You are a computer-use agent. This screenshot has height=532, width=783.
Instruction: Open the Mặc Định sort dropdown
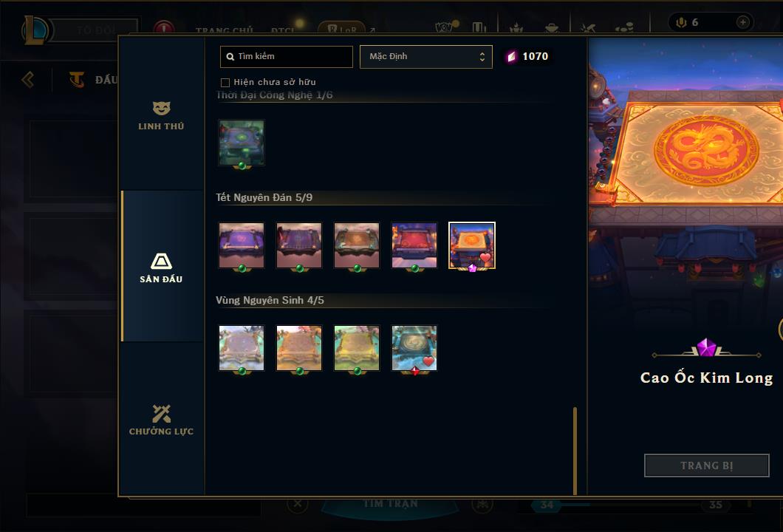[x=426, y=56]
